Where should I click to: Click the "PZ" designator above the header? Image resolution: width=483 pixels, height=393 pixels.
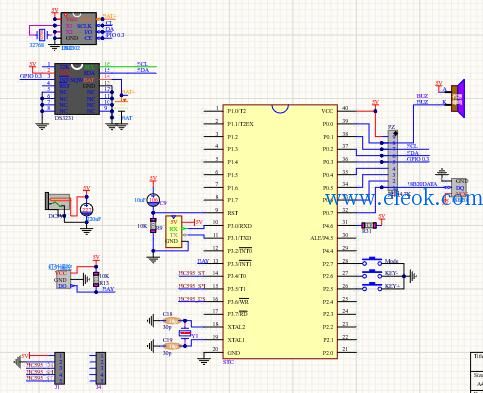click(391, 127)
